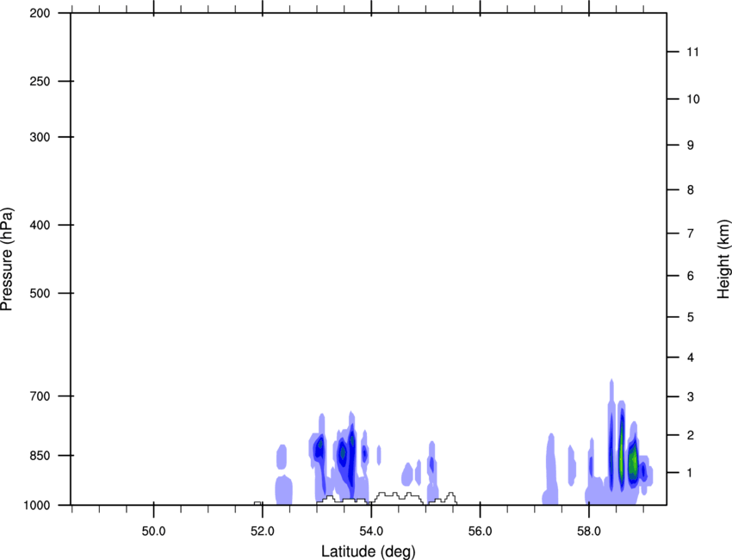Click the Pressure (hPa) axis title
The width and height of the screenshot is (732, 560).
7,259
